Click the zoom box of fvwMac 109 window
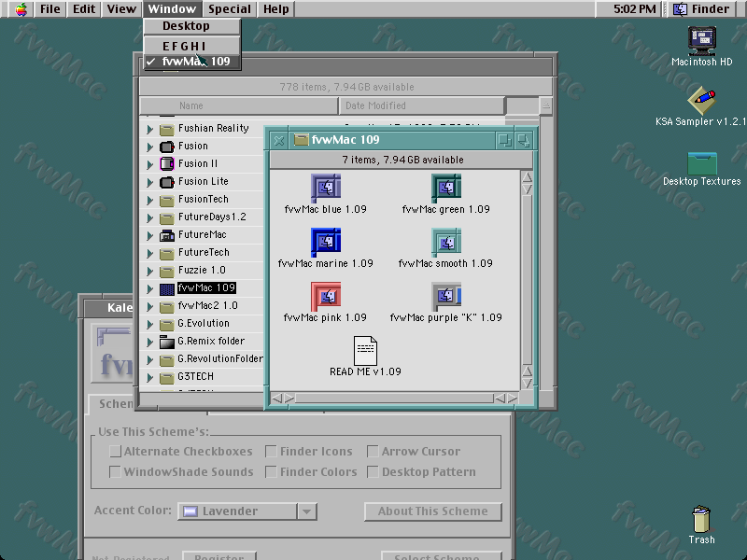This screenshot has width=747, height=560. (504, 140)
